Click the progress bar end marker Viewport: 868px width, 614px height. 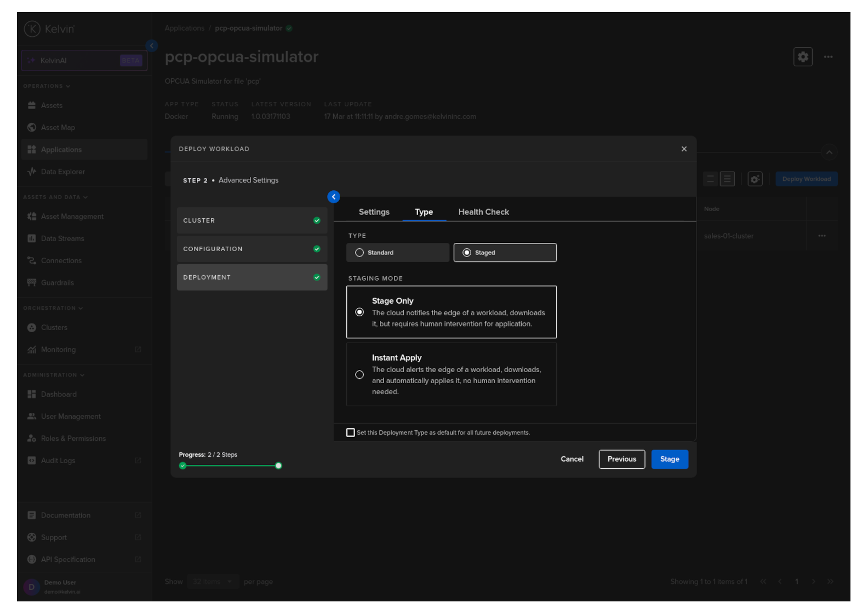tap(278, 466)
